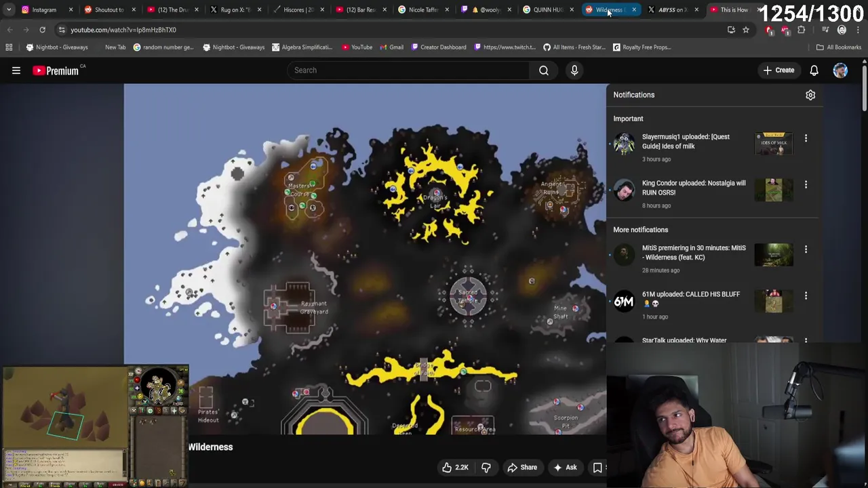The width and height of the screenshot is (868, 488).
Task: Like the Wilderness video
Action: point(454,468)
